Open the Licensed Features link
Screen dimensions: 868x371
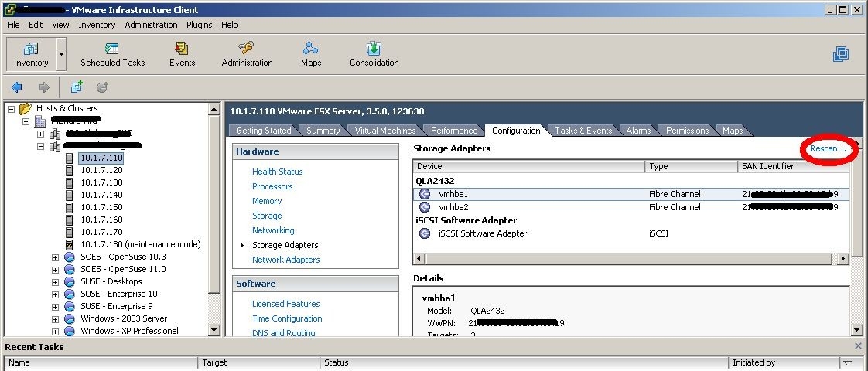[285, 304]
